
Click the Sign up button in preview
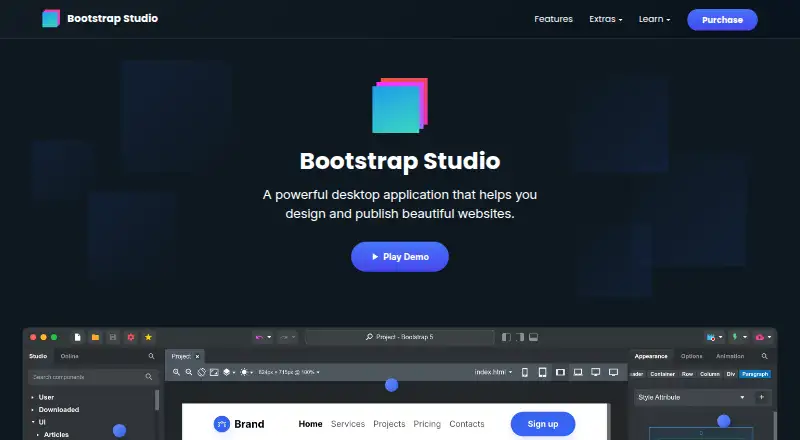543,424
